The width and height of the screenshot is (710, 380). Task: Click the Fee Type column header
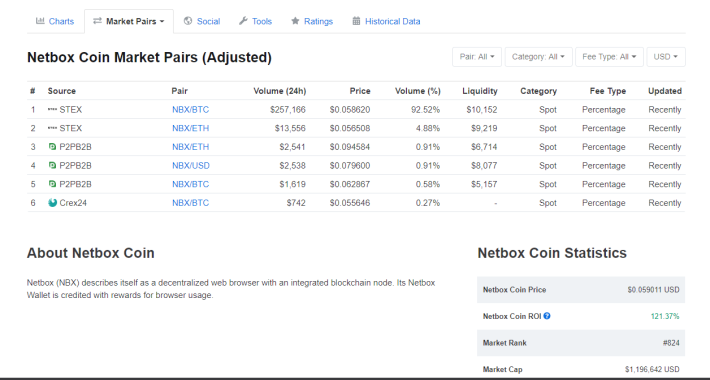[608, 91]
